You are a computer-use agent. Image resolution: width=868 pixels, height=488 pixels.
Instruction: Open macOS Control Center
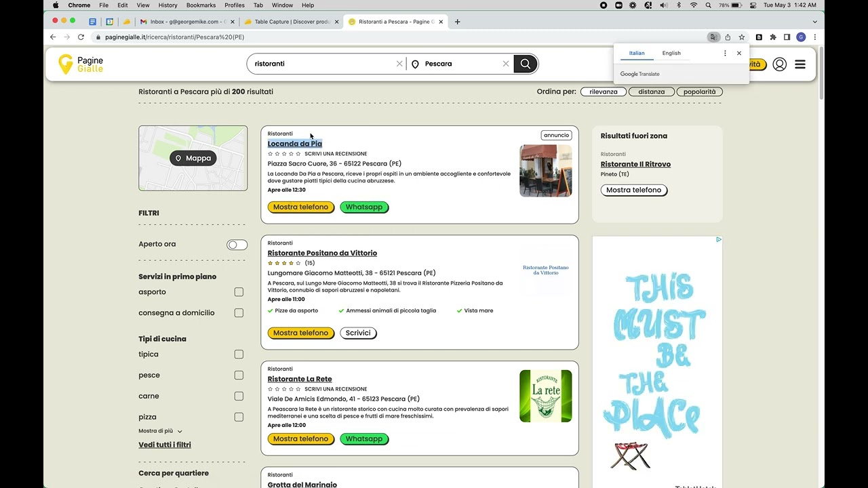tap(753, 5)
